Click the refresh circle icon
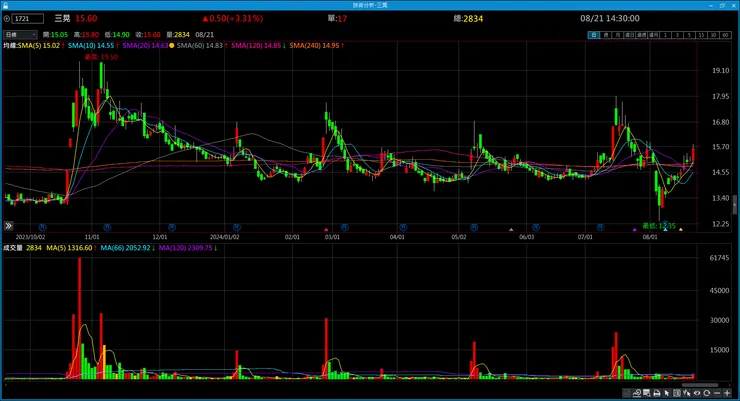Image resolution: width=740 pixels, height=401 pixels. coord(706,393)
